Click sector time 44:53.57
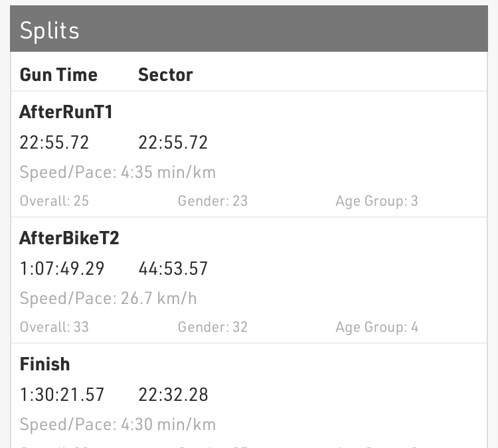498x448 pixels. 173,268
